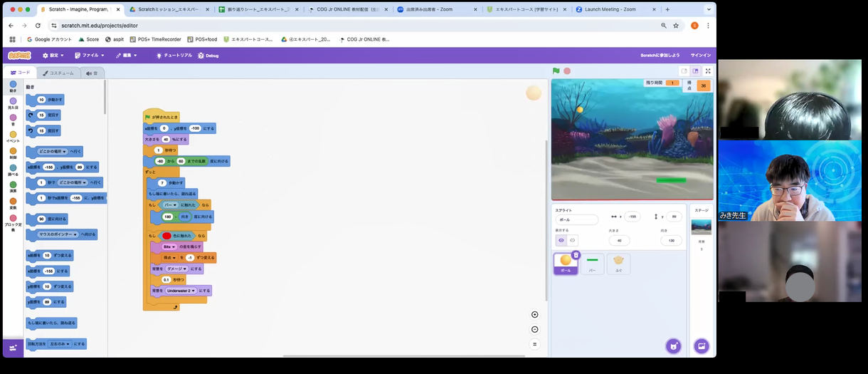Screen dimensions: 868x374
Task: Open マウスのポインター dropdown in palette
Action: [60, 234]
